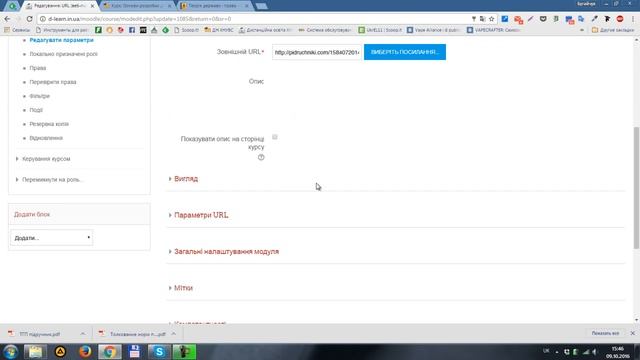Close the downloads bar with the X
This screenshot has height=360, width=640.
[x=632, y=333]
